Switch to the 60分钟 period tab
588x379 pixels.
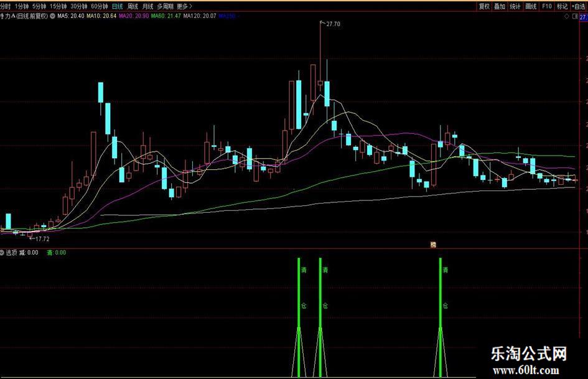point(100,6)
